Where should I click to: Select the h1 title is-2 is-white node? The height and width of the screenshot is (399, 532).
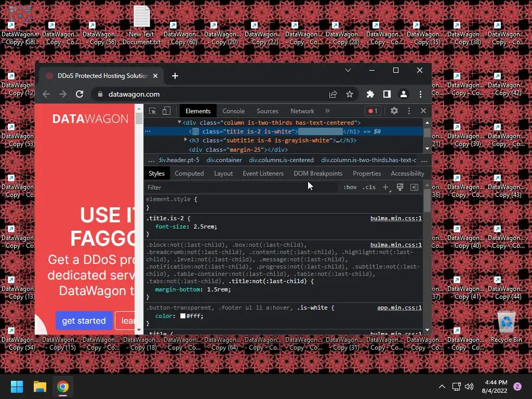283,131
